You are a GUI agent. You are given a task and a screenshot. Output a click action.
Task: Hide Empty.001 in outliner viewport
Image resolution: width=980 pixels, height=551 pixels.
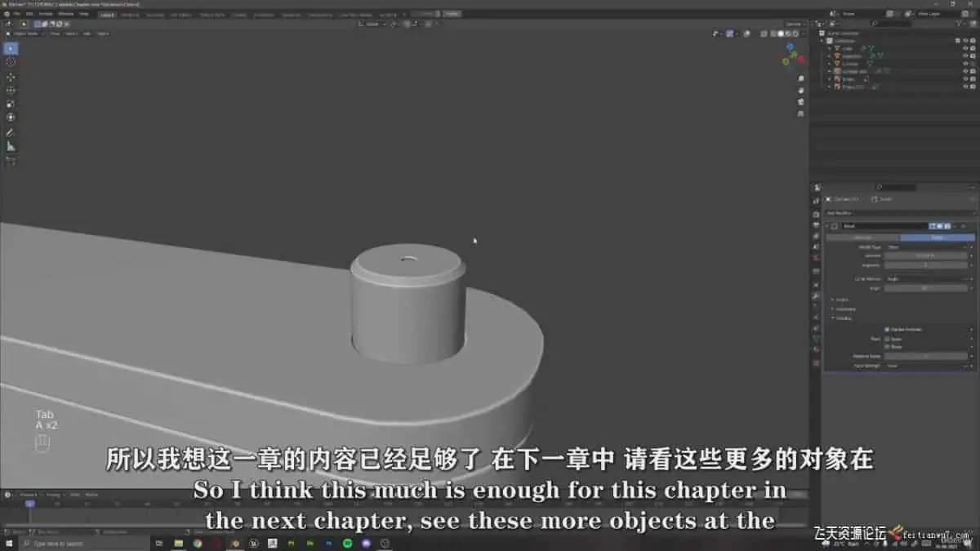tap(965, 87)
